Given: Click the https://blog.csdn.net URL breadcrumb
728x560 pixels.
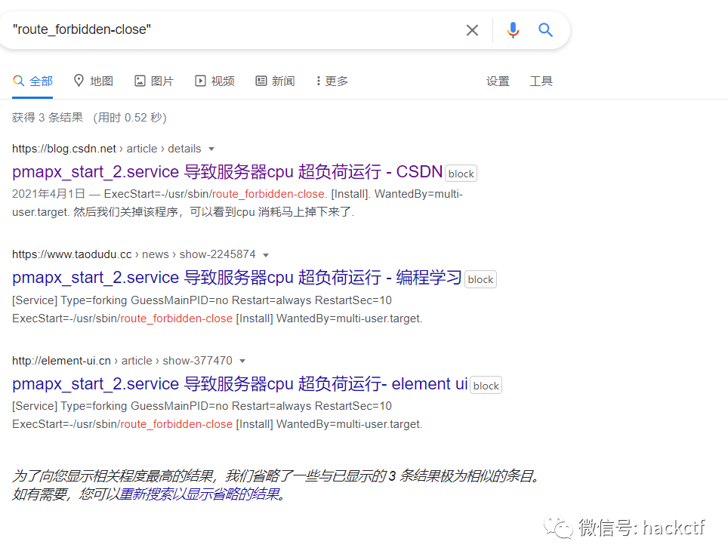Looking at the screenshot, I should 106,149.
